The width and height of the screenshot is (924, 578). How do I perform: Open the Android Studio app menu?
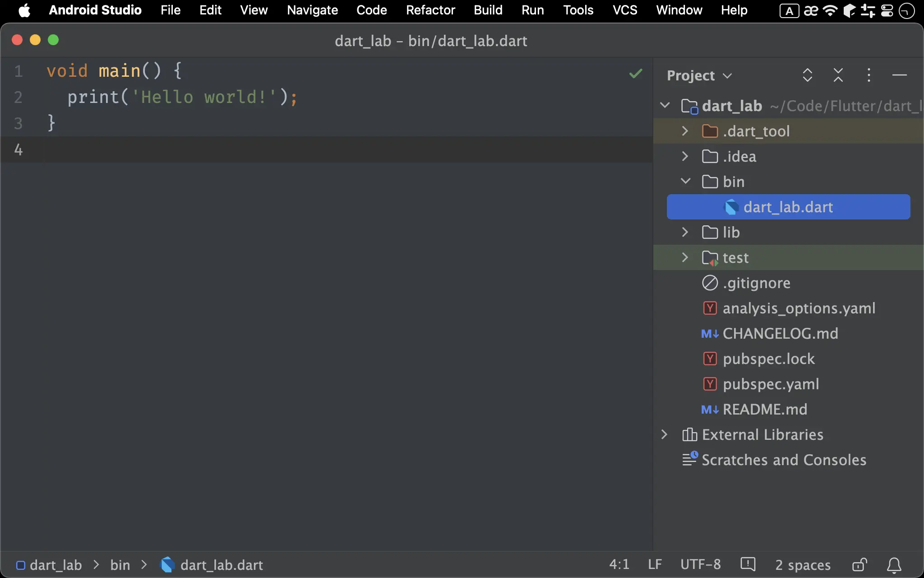coord(95,10)
